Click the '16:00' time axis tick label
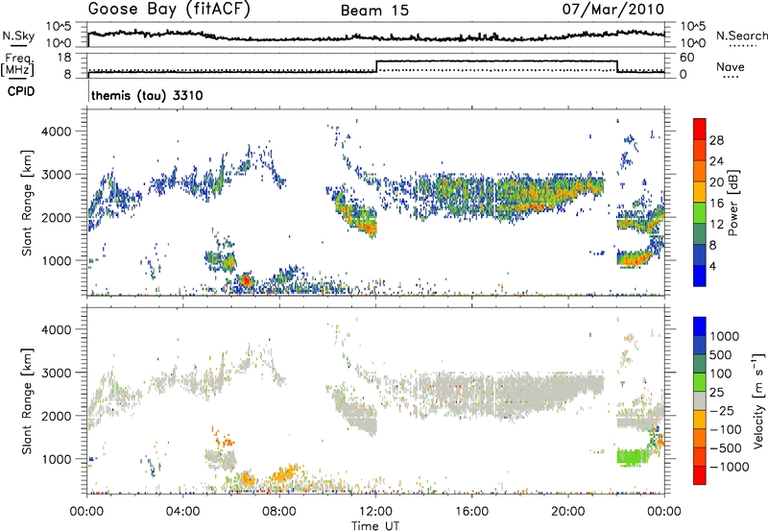This screenshot has width=768, height=532. [x=471, y=512]
